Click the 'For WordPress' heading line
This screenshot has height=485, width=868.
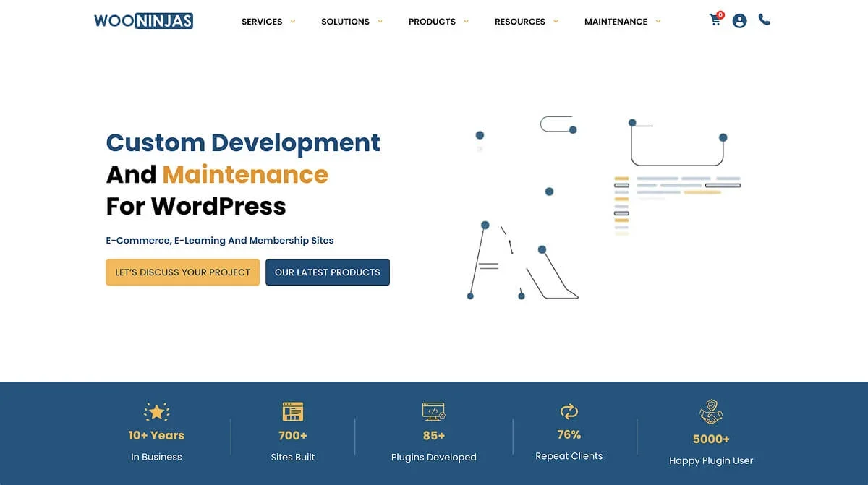pos(196,206)
